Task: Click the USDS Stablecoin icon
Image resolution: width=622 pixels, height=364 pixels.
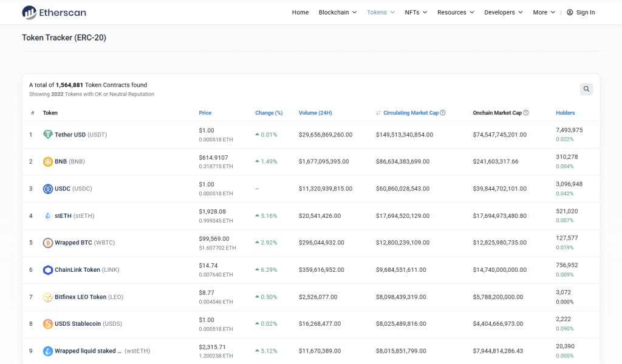Action: tap(47, 324)
